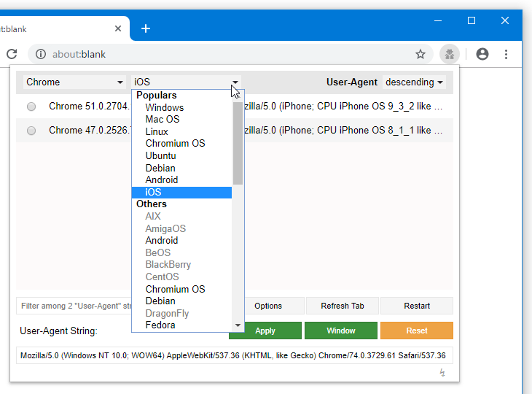Viewport: 532px width, 394px height.
Task: Collapse the iOS operating system dropdown
Action: point(186,82)
